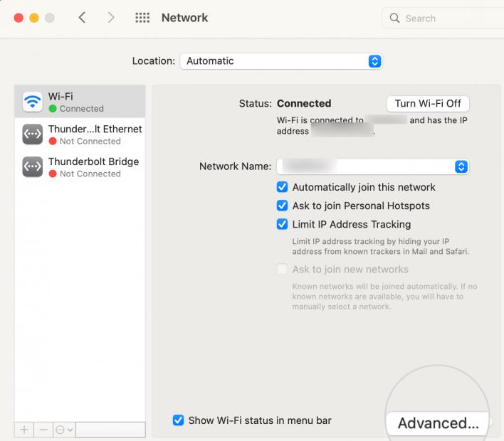
Task: Open the service action menu with ellipsis
Action: pyautogui.click(x=63, y=430)
